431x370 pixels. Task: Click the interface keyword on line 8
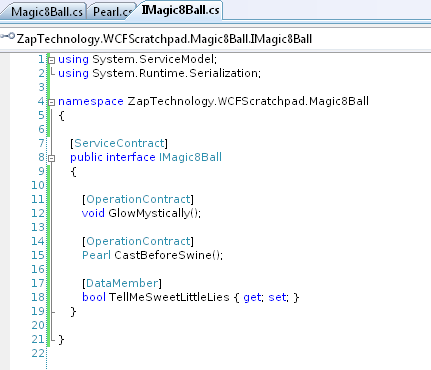pyautogui.click(x=131, y=157)
